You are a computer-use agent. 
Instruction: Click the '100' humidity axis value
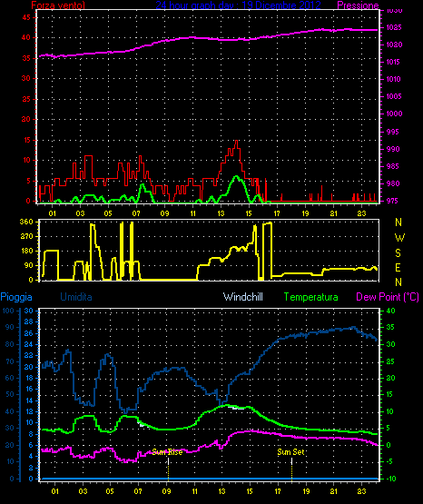[x=8, y=311]
